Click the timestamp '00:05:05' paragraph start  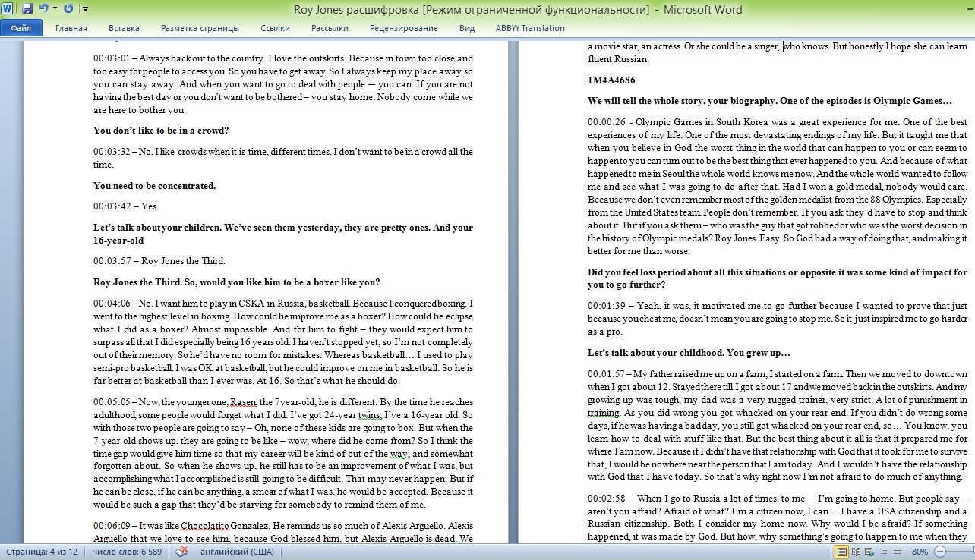tap(112, 402)
